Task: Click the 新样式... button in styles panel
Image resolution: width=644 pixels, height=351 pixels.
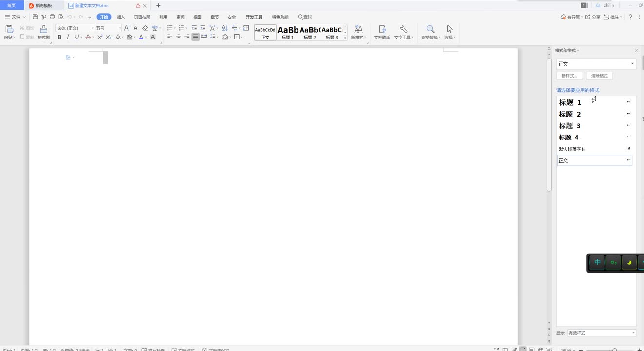Action: [569, 76]
